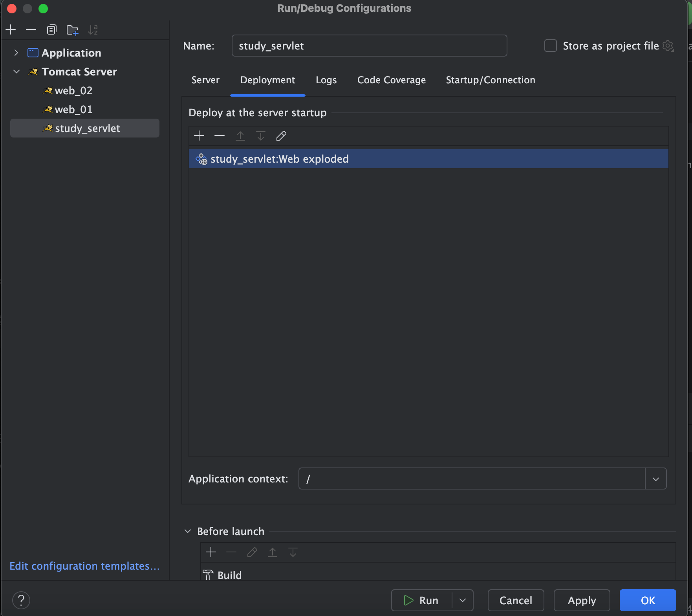Remove the selected deployment artifact
The width and height of the screenshot is (692, 616).
click(x=220, y=136)
